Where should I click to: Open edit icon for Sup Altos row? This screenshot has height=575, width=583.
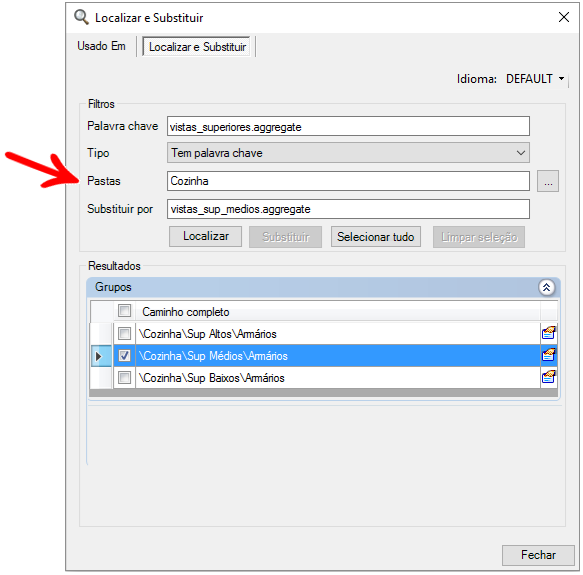click(x=549, y=333)
